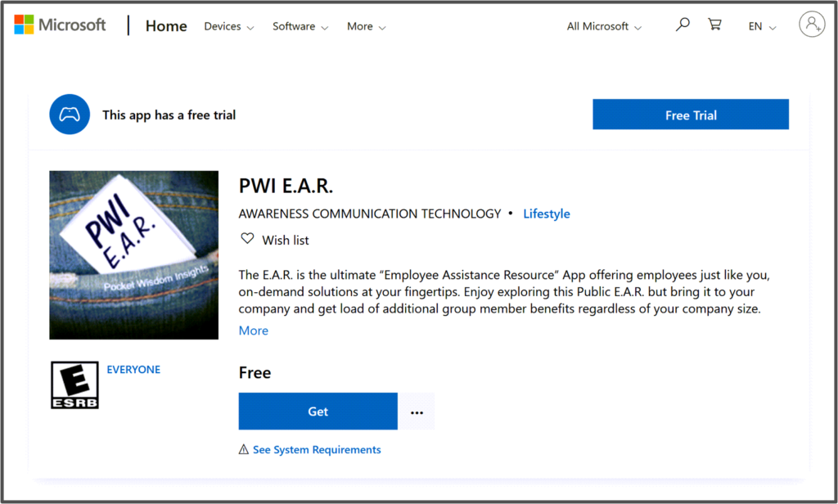The image size is (838, 504).
Task: Click the Wish list heart icon
Action: (x=247, y=238)
